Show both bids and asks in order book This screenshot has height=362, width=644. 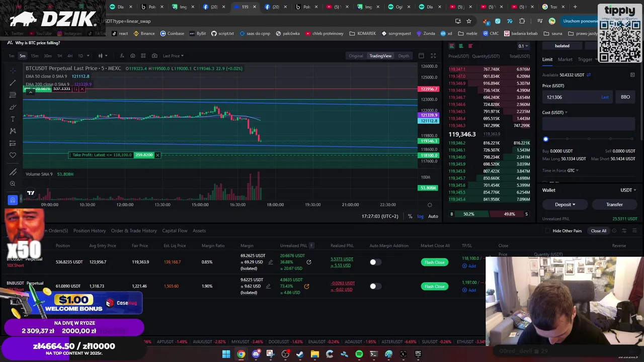[452, 46]
